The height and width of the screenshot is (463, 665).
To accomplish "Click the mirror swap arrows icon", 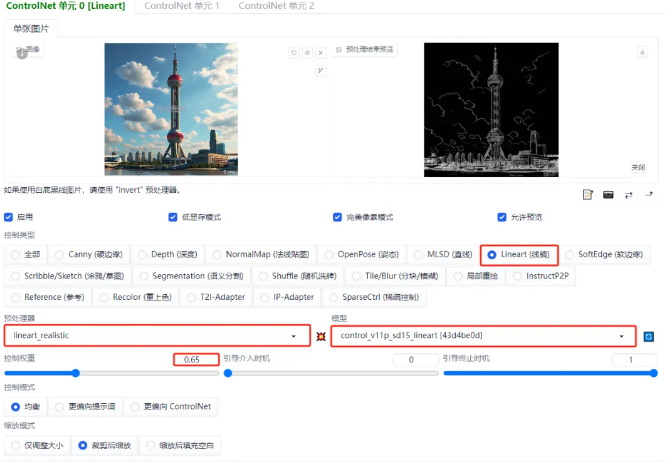I will point(629,195).
